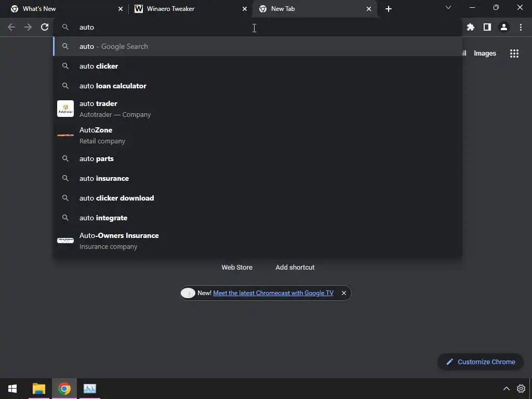Pick the 'auto loan calculator' suggestion
Image resolution: width=532 pixels, height=399 pixels.
click(258, 86)
